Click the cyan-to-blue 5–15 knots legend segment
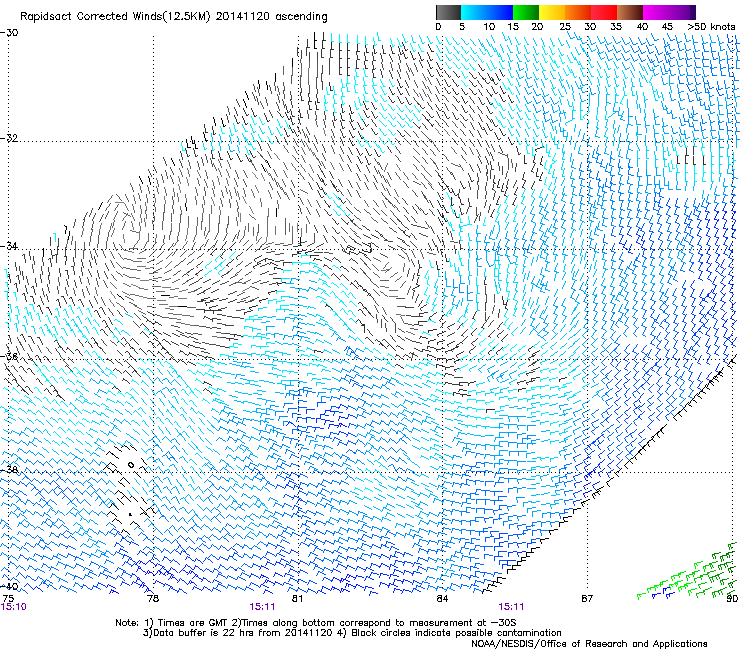This screenshot has height=650, width=740. point(487,12)
